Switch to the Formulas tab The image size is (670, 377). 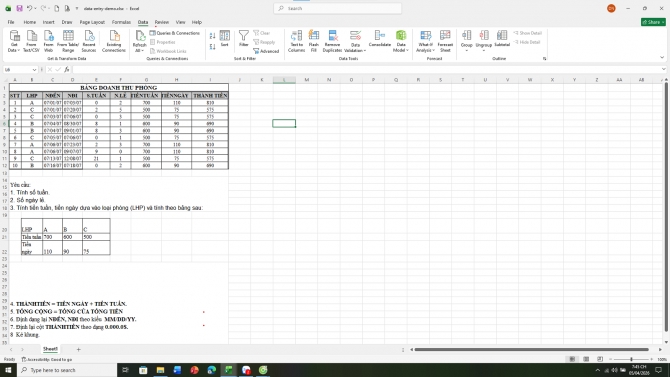121,22
